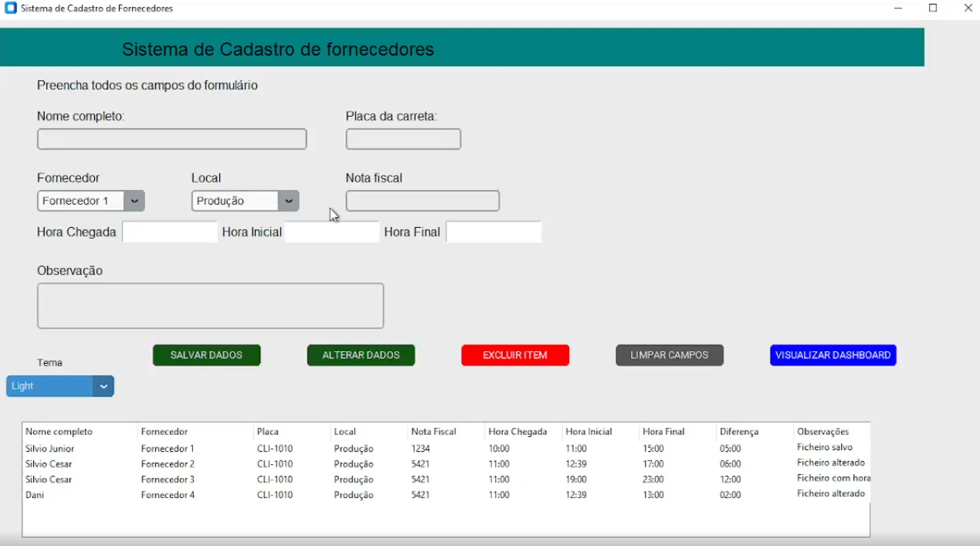Open the Fornecedor dropdown
980x546 pixels.
134,201
